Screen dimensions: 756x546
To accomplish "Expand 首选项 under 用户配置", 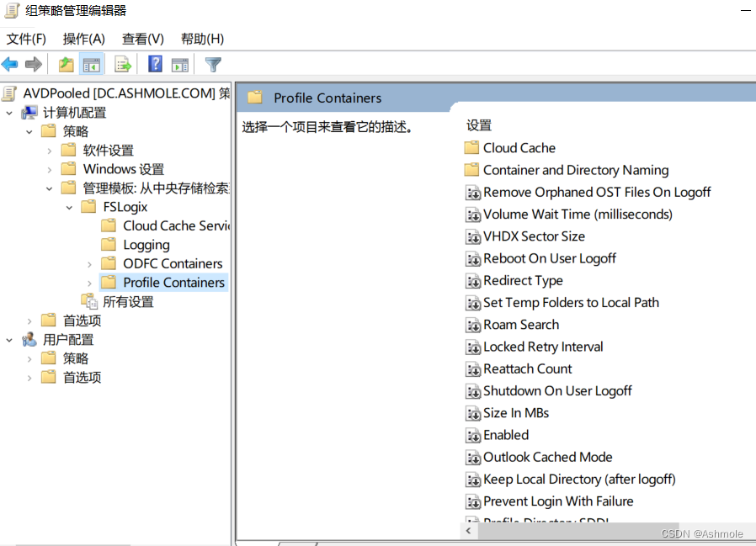I will [29, 378].
